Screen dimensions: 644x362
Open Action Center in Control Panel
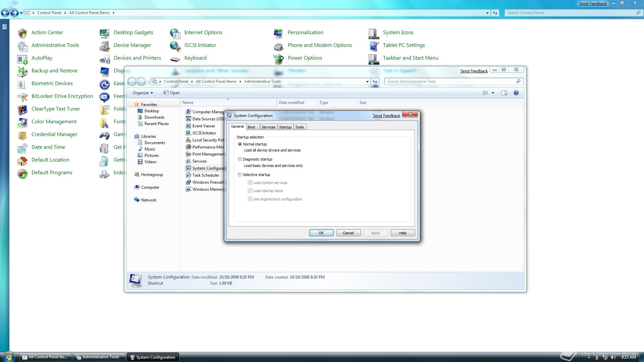pos(22,33)
